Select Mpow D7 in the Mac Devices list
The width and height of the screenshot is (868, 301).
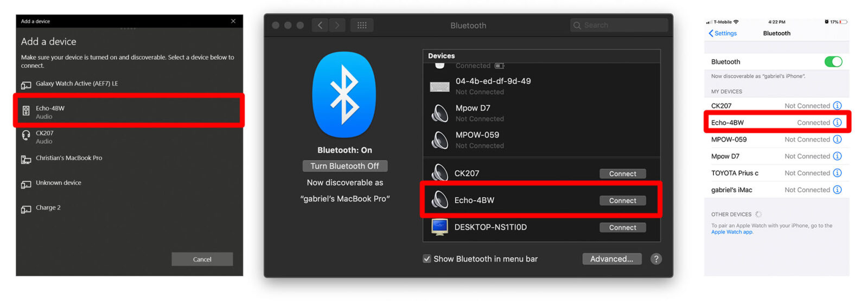tap(541, 113)
